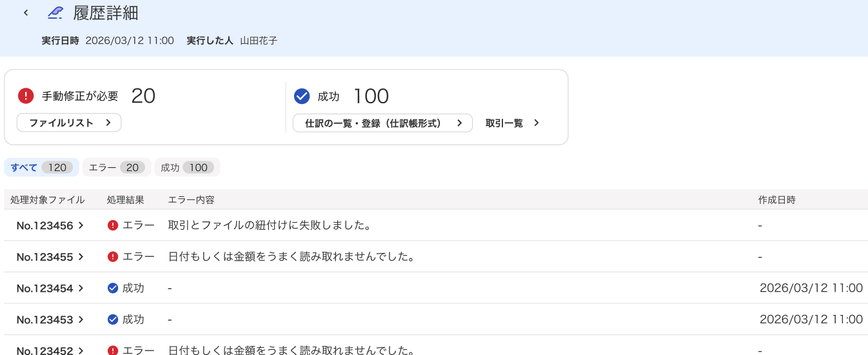The height and width of the screenshot is (355, 868).
Task: Click 取引とファイルの紐付けに失敗しました message
Action: click(x=269, y=225)
